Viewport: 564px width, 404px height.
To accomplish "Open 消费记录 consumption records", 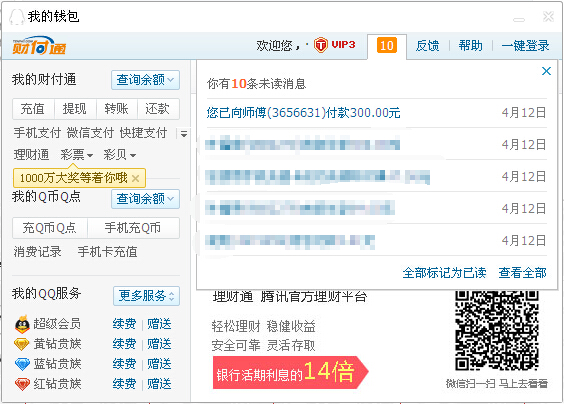I will click(37, 252).
